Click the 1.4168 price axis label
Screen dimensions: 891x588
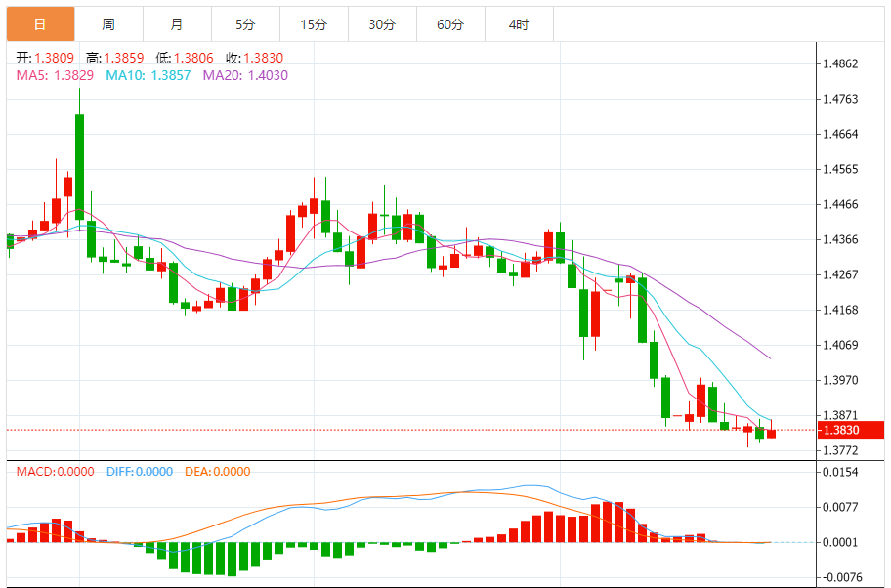pos(840,311)
